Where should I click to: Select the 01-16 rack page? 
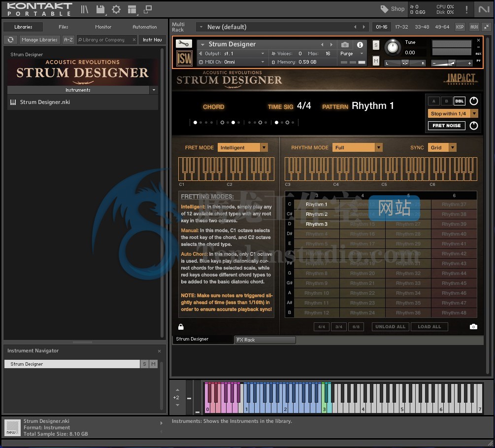381,27
